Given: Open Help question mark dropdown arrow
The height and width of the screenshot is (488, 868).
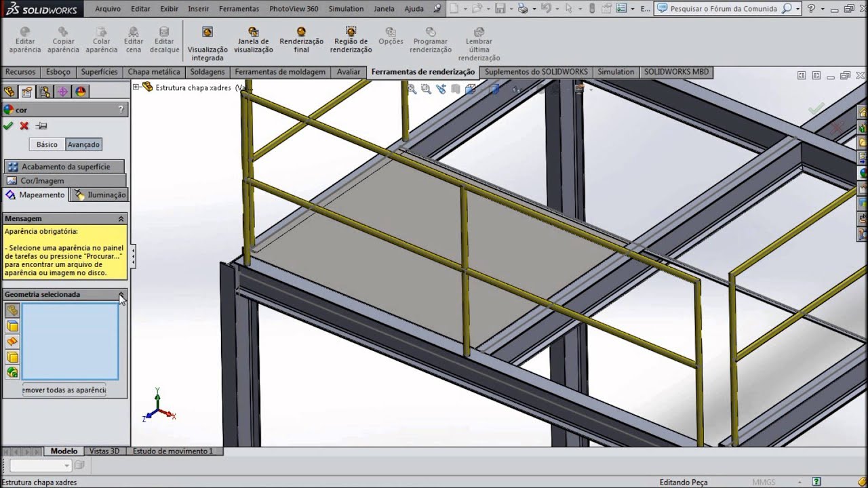Looking at the screenshot, I should pos(823,9).
